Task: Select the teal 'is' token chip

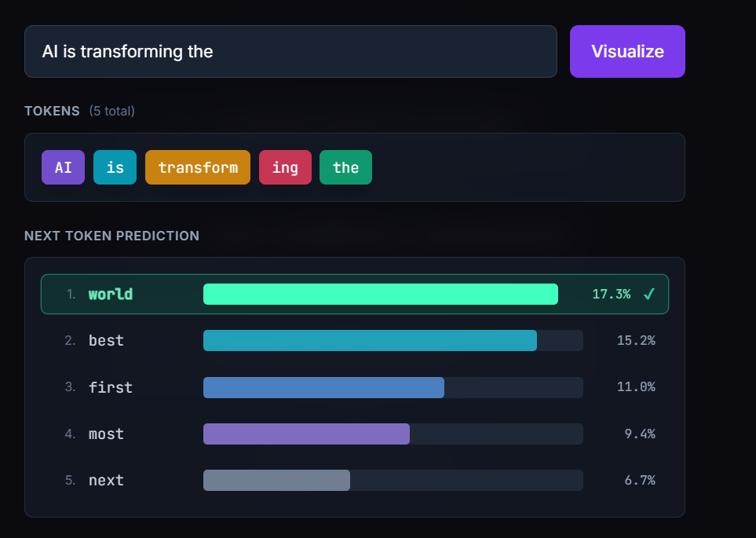Action: [x=115, y=167]
